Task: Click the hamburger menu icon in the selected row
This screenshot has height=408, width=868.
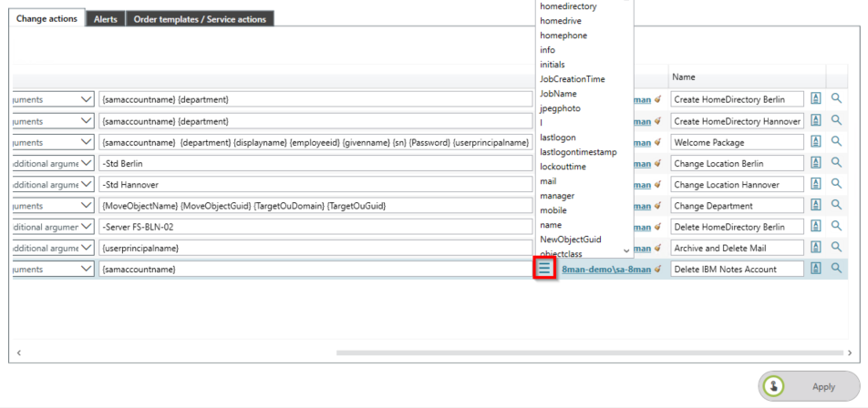Action: tap(544, 269)
